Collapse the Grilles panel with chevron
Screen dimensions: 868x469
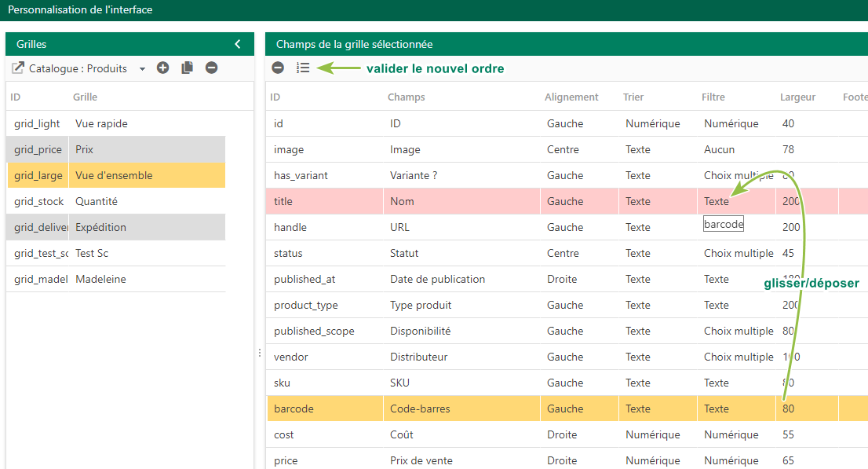238,44
